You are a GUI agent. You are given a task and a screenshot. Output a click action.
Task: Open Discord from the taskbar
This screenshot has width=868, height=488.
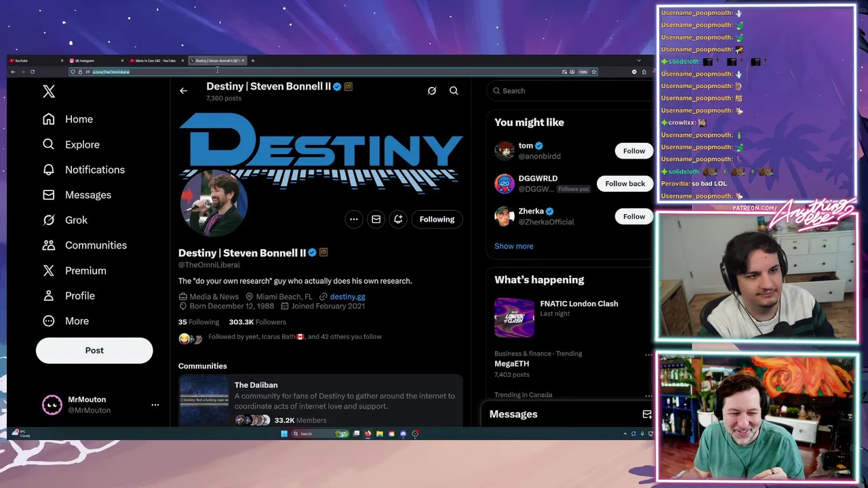click(403, 434)
